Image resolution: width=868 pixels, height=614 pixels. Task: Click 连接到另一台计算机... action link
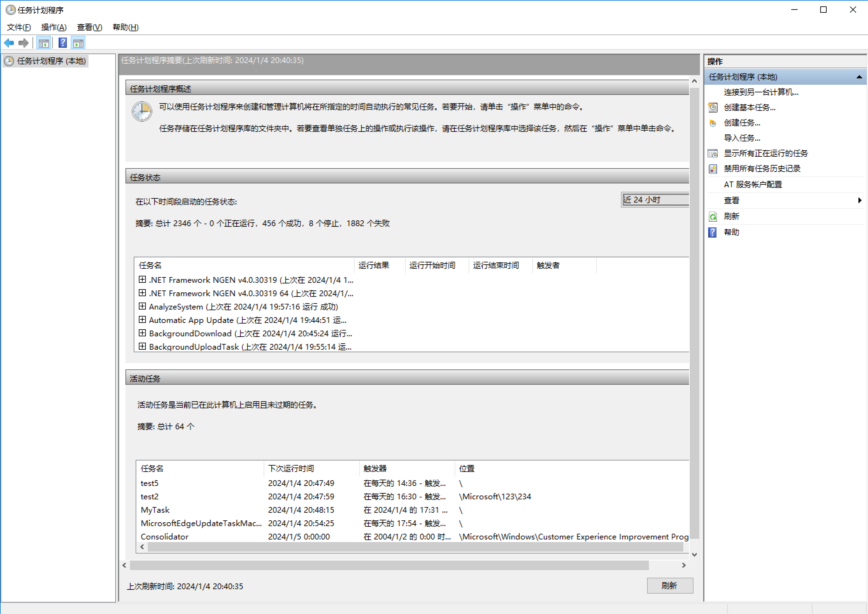coord(761,92)
